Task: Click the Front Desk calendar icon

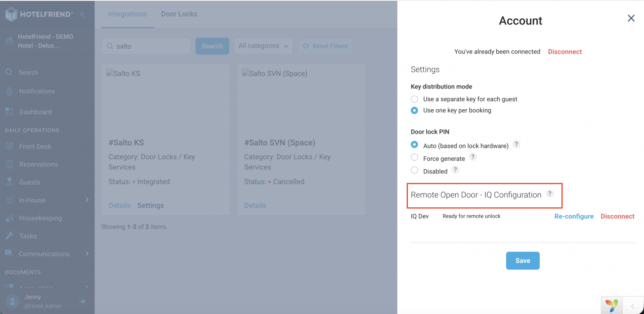Action: (x=9, y=147)
